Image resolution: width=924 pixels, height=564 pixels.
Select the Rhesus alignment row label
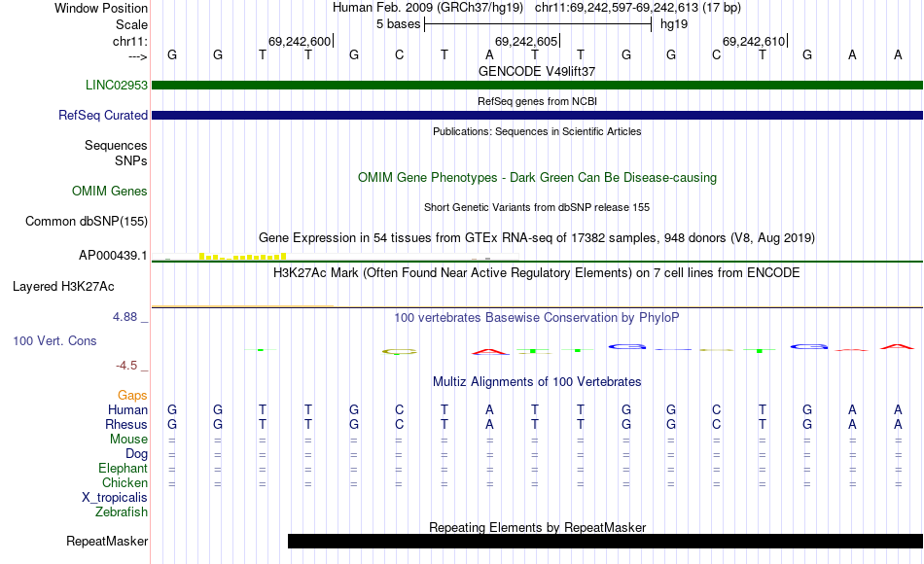coord(126,424)
